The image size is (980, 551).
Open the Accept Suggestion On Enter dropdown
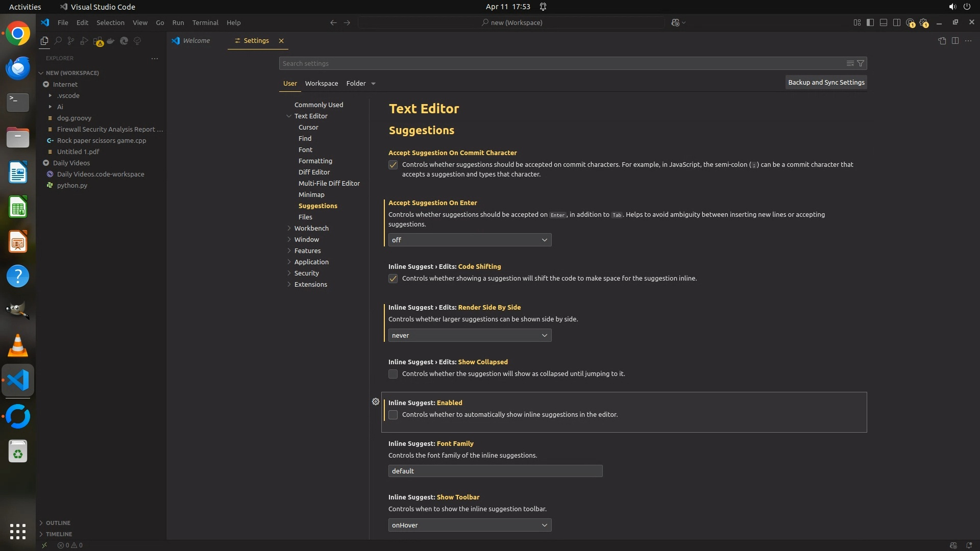pos(470,240)
